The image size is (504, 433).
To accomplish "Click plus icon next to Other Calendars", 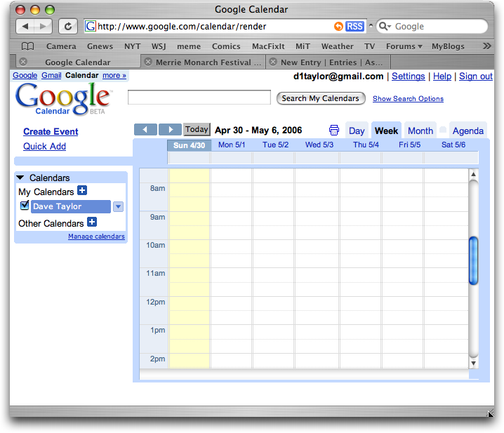I will (x=92, y=222).
